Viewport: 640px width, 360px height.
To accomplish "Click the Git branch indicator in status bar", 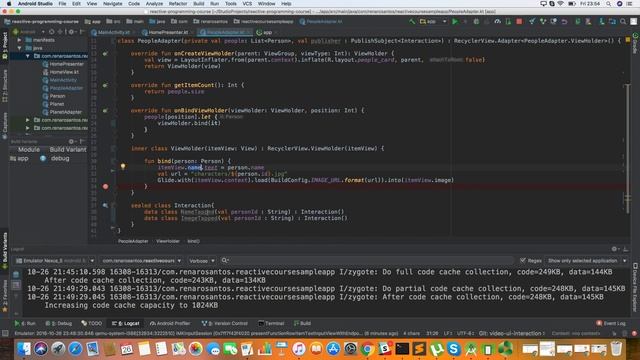I will click(511, 333).
